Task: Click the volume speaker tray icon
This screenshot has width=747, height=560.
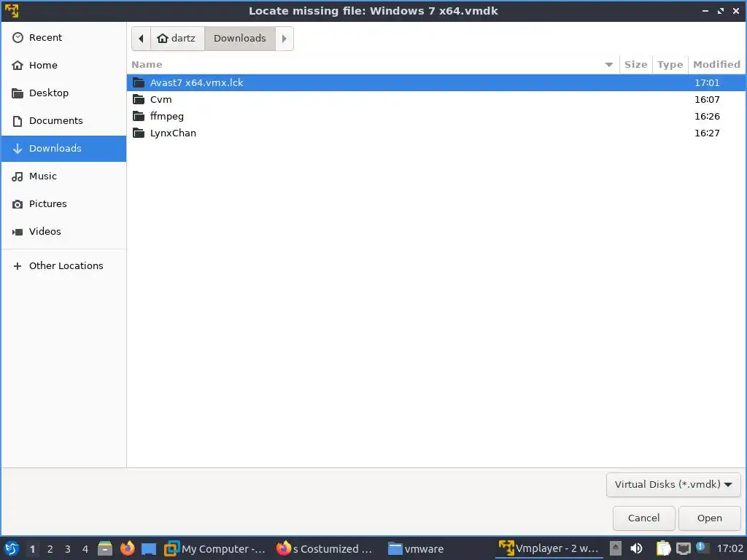Action: [x=636, y=548]
